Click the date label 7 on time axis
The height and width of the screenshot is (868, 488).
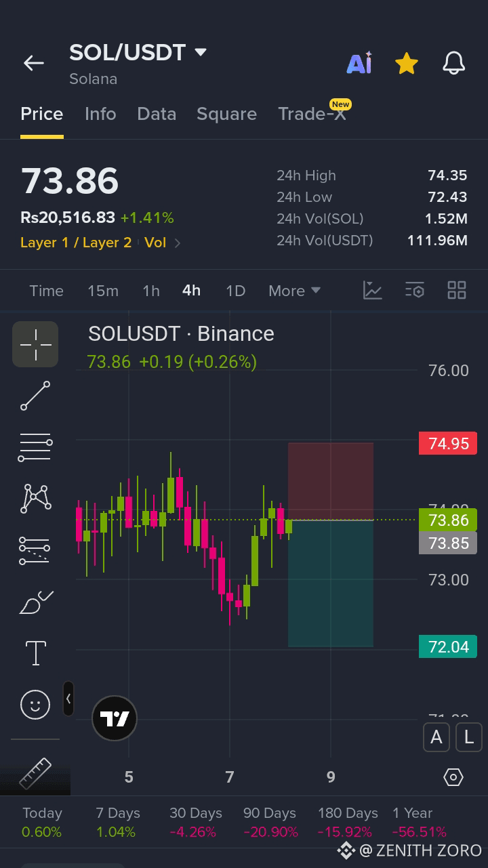pyautogui.click(x=230, y=777)
